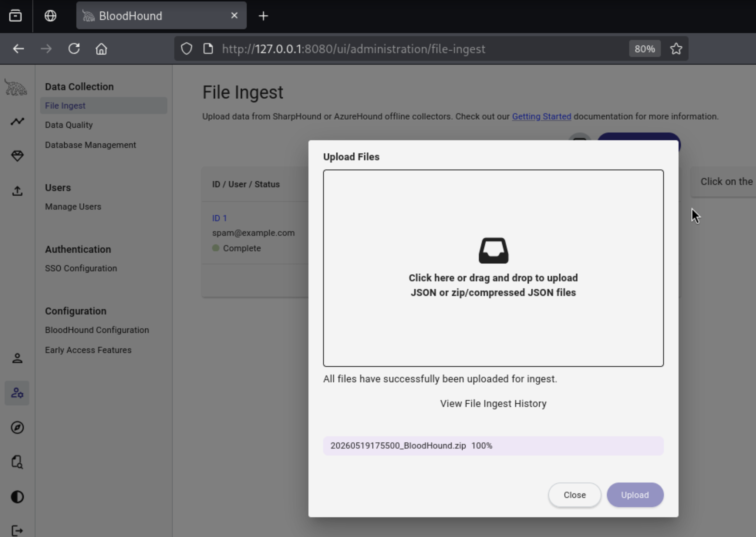Toggle dark mode contrast icon

coord(17,497)
